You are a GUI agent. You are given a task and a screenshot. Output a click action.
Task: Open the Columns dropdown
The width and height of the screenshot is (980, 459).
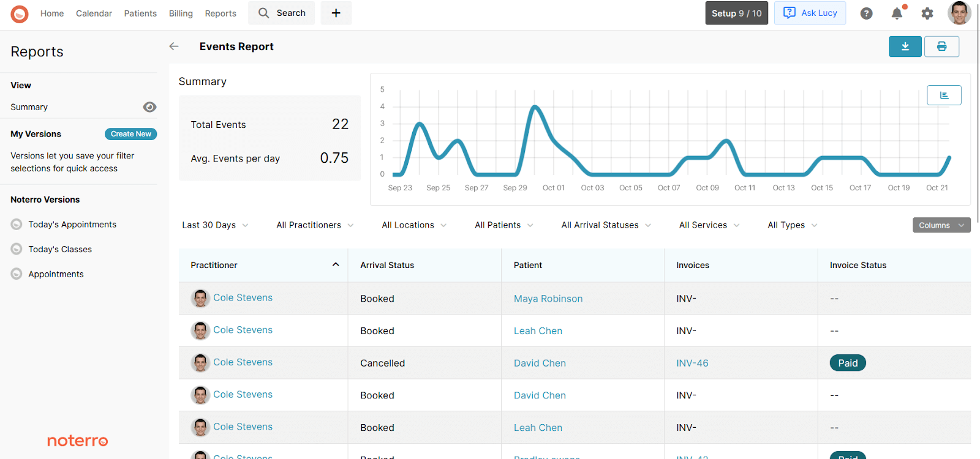(x=941, y=225)
